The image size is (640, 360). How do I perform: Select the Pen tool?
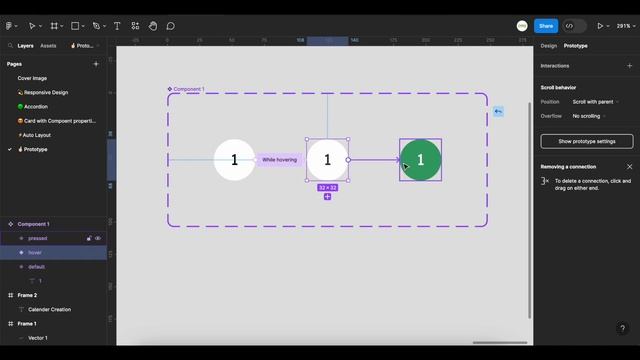pos(96,26)
